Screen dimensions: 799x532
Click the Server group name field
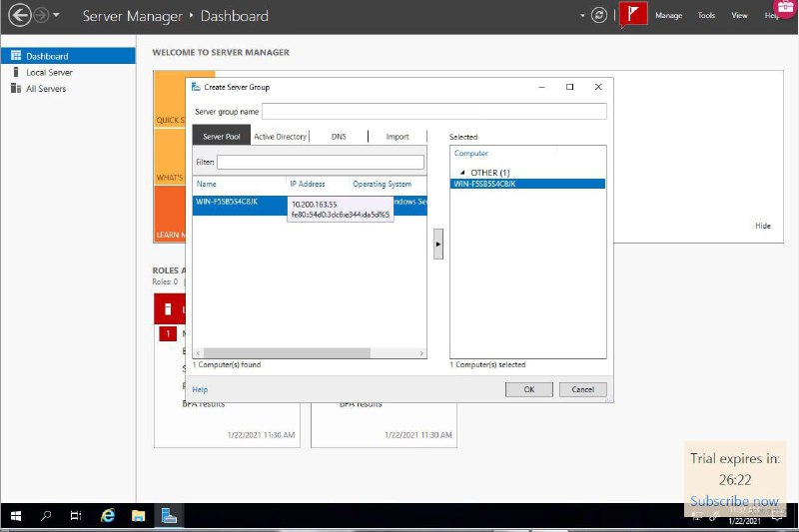434,112
